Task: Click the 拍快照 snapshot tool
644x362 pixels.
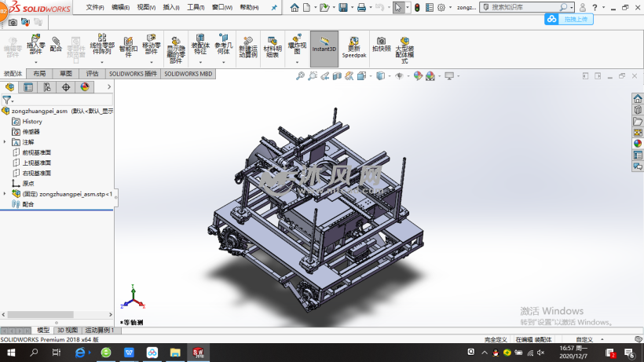Action: (x=381, y=44)
